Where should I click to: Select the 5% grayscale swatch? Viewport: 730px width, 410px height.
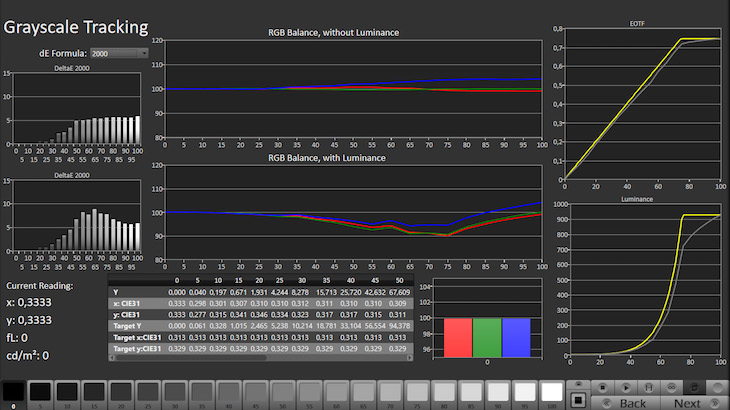tap(41, 392)
